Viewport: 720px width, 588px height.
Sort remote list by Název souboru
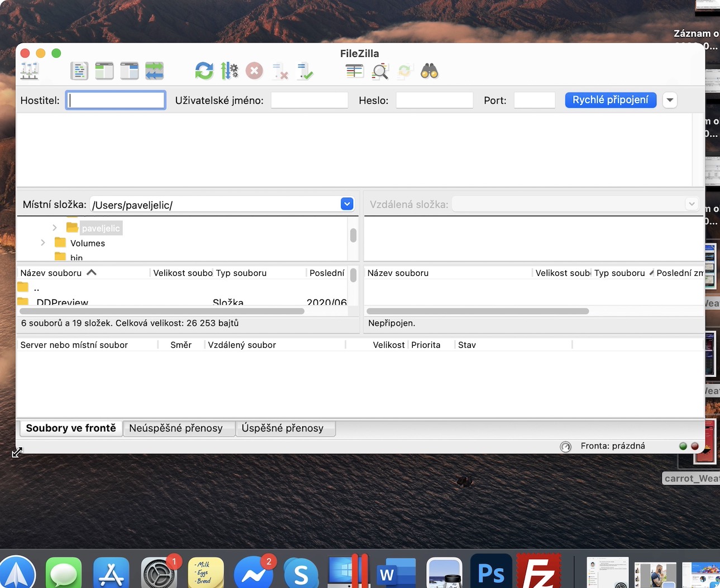coord(448,273)
